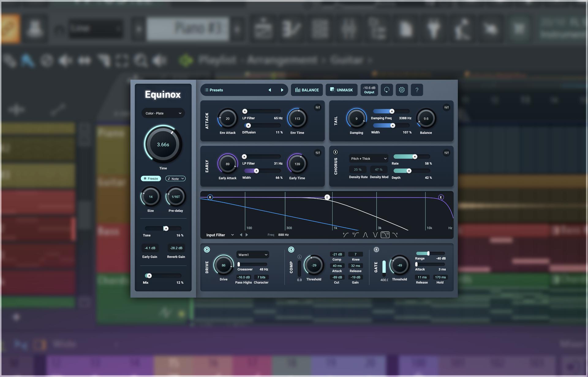The image size is (588, 377).
Task: Select the bell peak filter shape
Action: pos(365,235)
